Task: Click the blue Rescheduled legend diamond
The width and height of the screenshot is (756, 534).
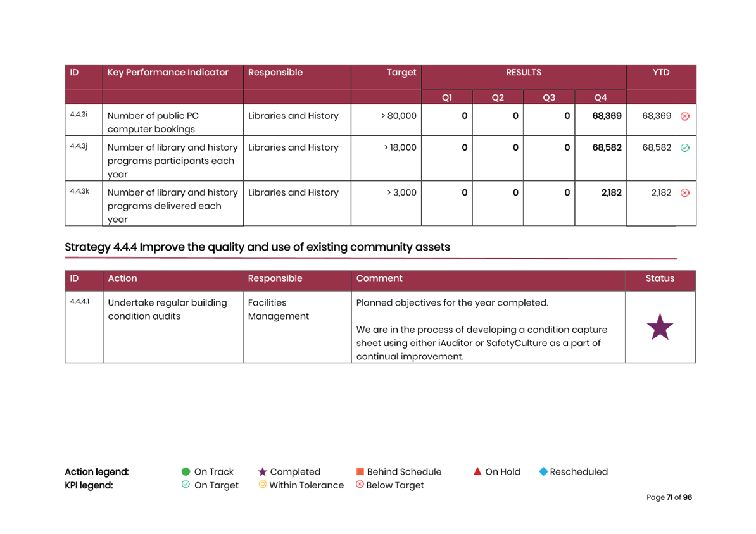Action: [x=543, y=472]
